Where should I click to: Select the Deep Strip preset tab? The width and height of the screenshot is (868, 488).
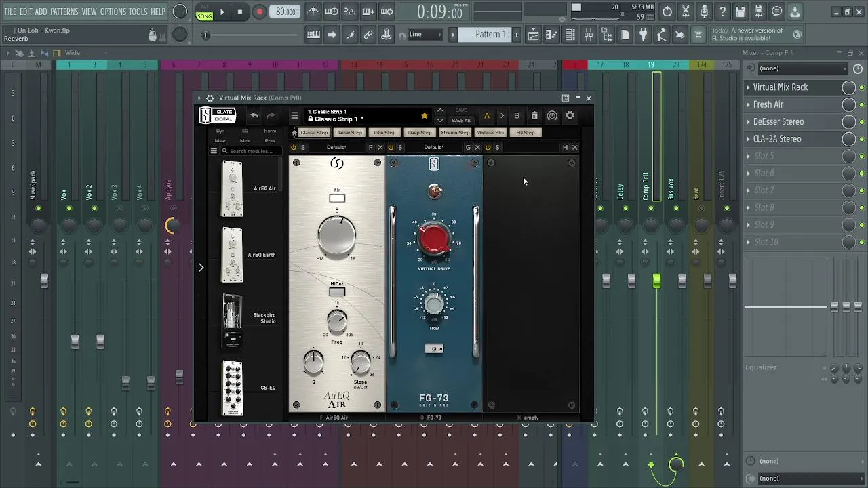(420, 133)
